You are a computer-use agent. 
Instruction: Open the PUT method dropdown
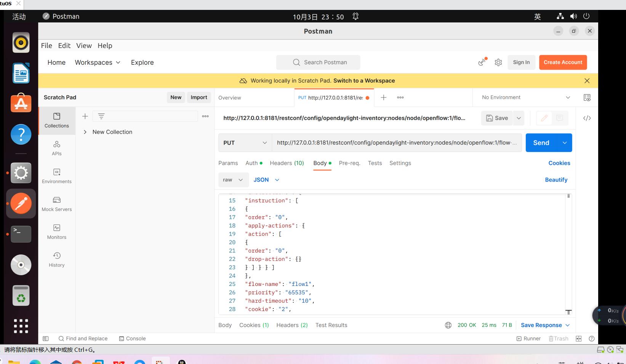pos(245,143)
